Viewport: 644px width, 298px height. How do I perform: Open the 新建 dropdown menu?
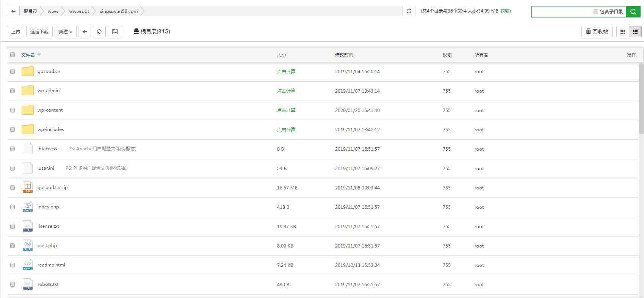coord(66,32)
